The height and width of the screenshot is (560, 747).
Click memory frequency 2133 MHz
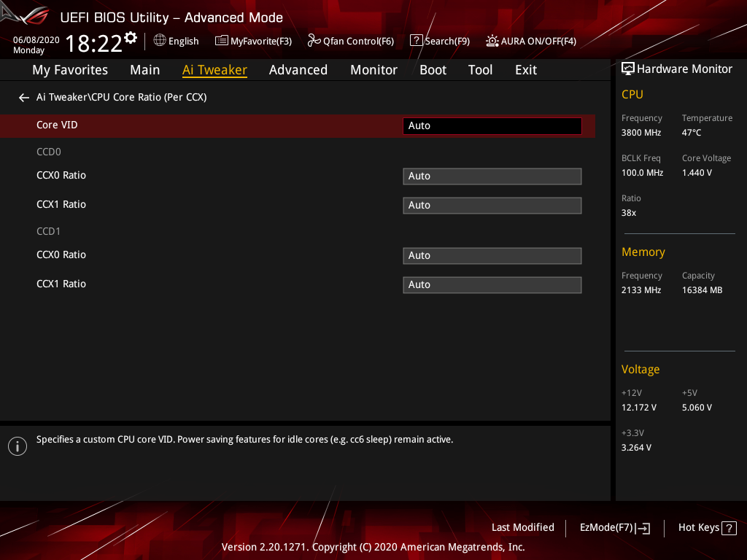[x=641, y=290]
